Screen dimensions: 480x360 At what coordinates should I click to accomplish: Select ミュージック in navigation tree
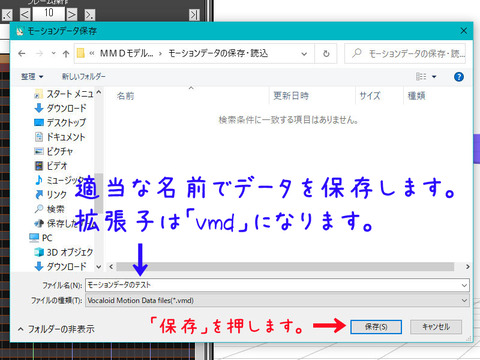[x=59, y=180]
